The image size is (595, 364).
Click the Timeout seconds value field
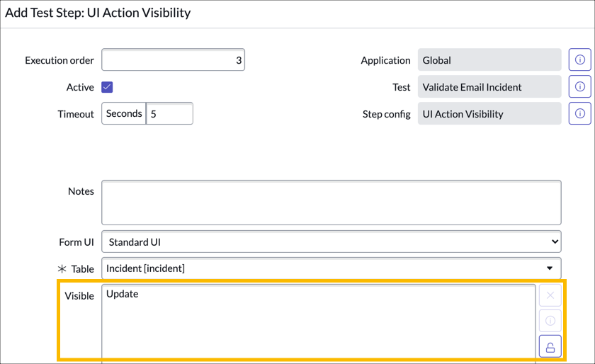tap(169, 113)
